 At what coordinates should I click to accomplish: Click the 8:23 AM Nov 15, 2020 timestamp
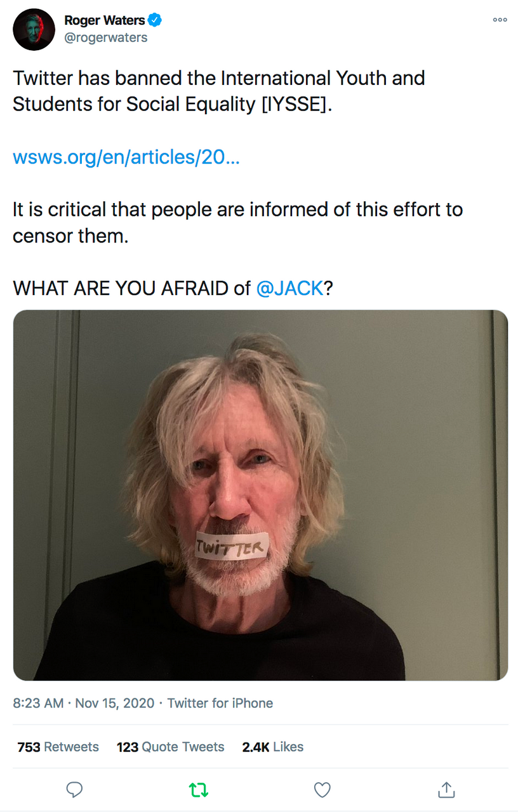(x=84, y=703)
